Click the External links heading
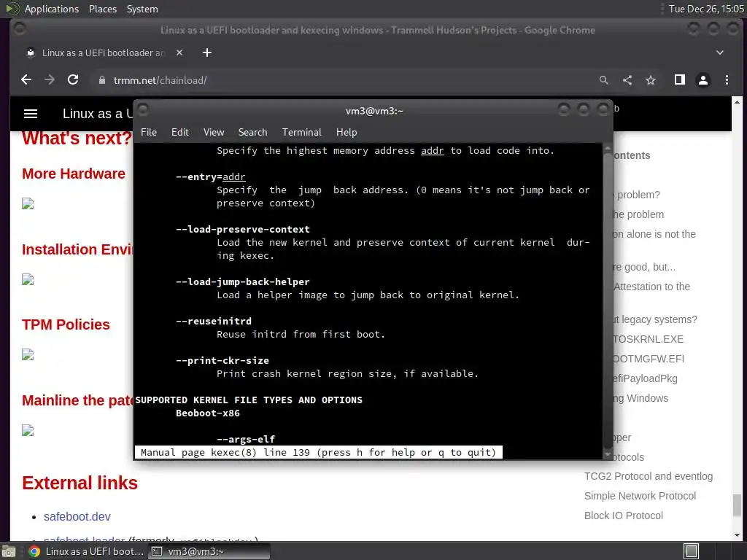This screenshot has height=560, width=747. pyautogui.click(x=80, y=483)
